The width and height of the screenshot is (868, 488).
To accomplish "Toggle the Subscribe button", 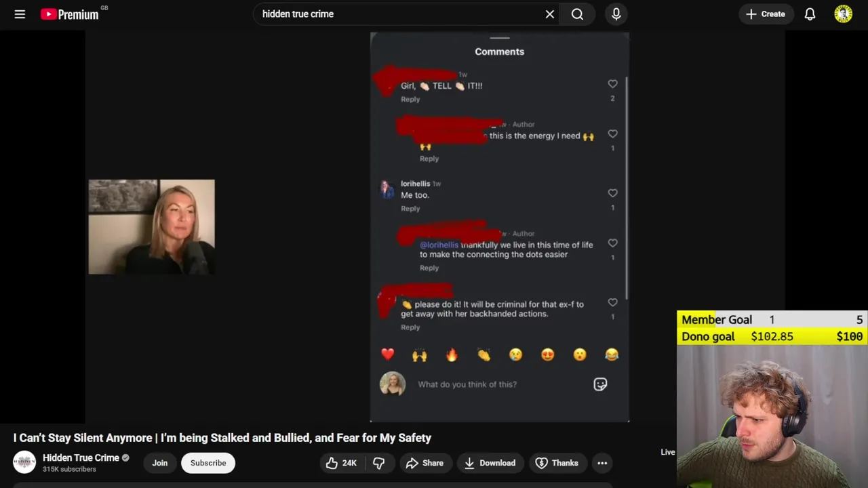I will coord(208,463).
